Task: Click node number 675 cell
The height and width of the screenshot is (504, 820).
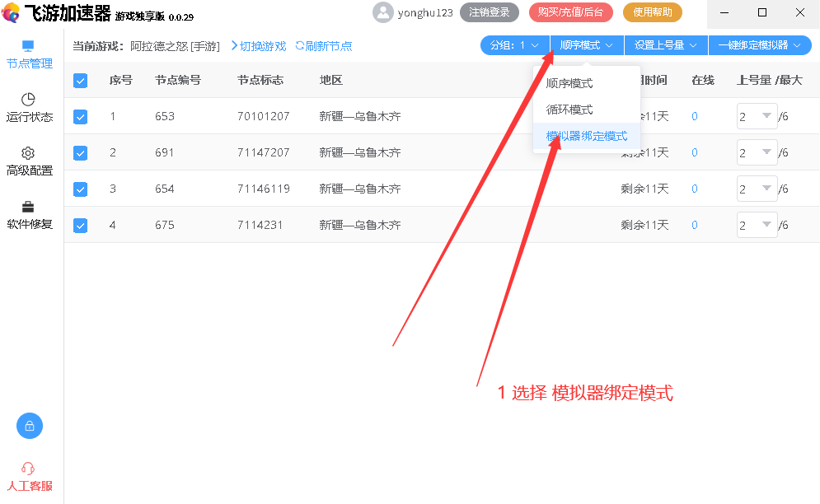Action: tap(165, 225)
